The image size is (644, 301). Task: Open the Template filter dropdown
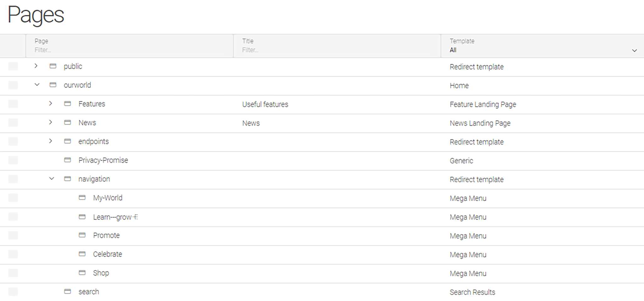point(542,50)
